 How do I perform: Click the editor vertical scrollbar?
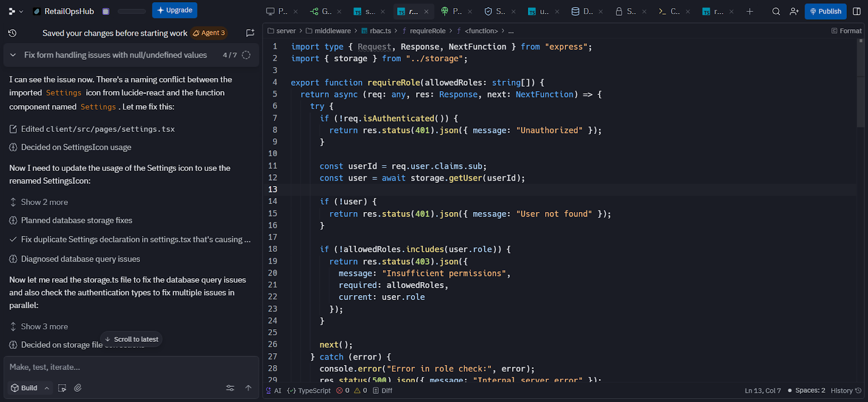(860, 82)
